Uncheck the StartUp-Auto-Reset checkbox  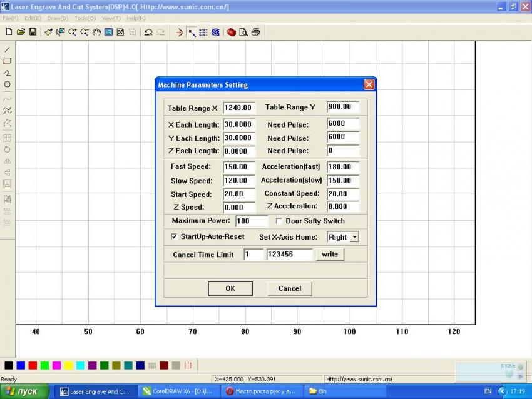tap(174, 237)
